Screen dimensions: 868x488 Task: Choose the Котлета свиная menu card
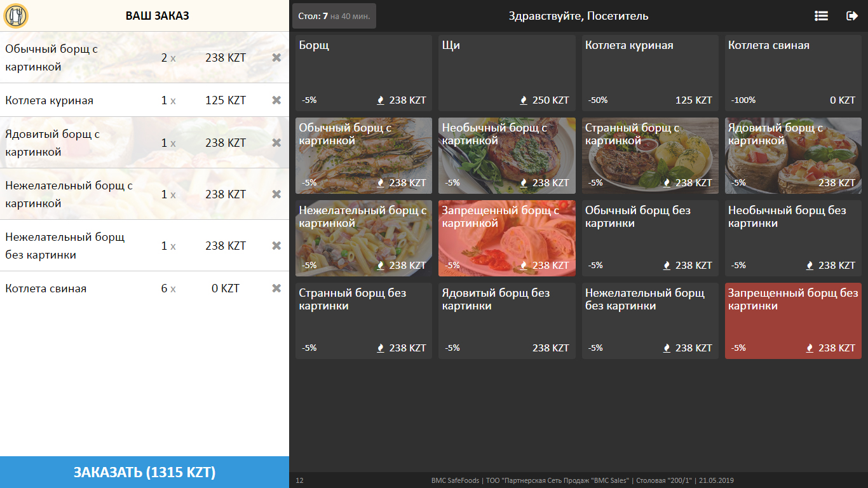[793, 73]
